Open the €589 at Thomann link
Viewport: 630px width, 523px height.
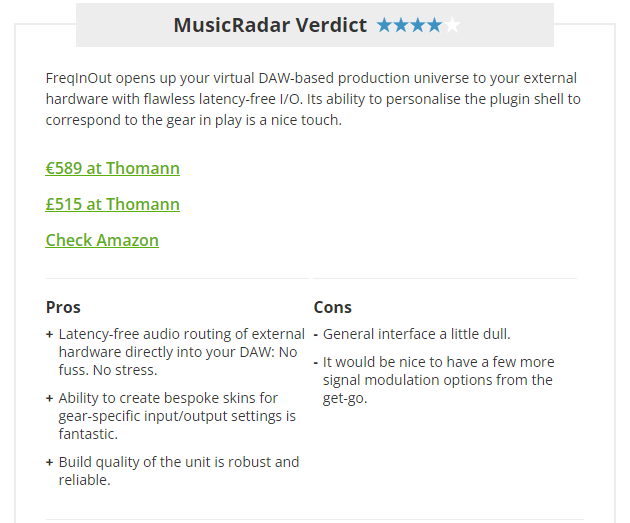tap(113, 168)
